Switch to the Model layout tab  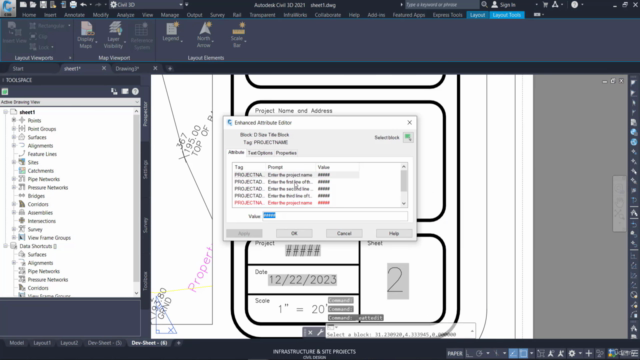tap(16, 343)
